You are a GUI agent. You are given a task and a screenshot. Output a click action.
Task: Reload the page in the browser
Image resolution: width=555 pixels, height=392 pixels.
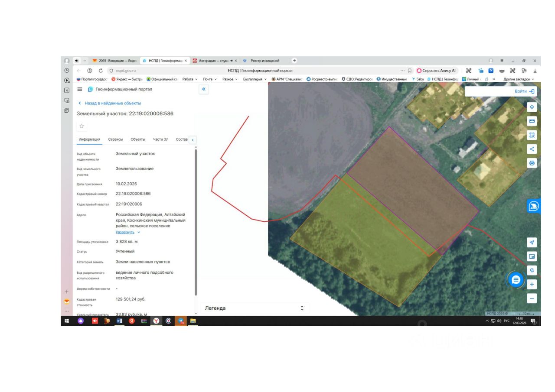101,71
